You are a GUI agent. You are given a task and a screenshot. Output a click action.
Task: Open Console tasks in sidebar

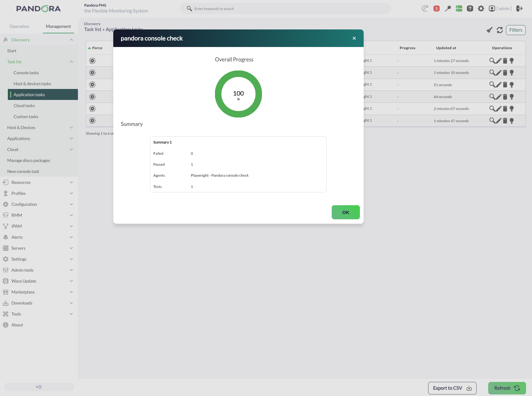pos(26,73)
